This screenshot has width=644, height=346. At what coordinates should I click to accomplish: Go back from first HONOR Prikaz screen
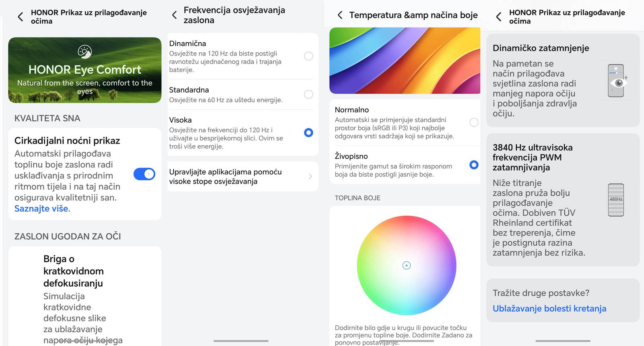coord(21,16)
